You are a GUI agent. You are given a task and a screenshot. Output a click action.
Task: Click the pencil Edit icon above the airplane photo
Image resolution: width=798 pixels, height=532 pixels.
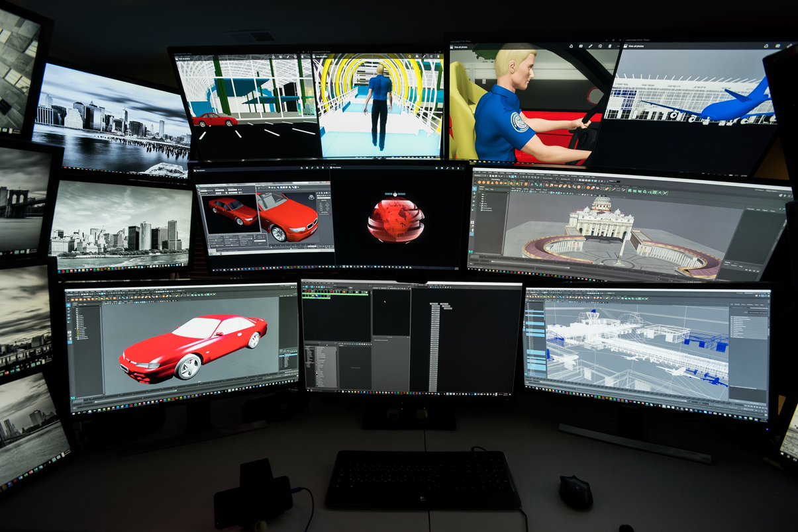(x=789, y=46)
